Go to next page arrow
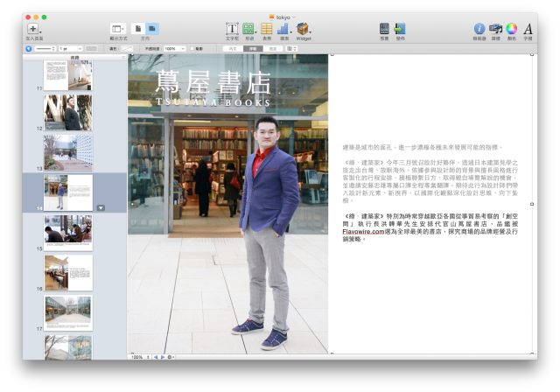The width and height of the screenshot is (560, 392). pyautogui.click(x=163, y=357)
